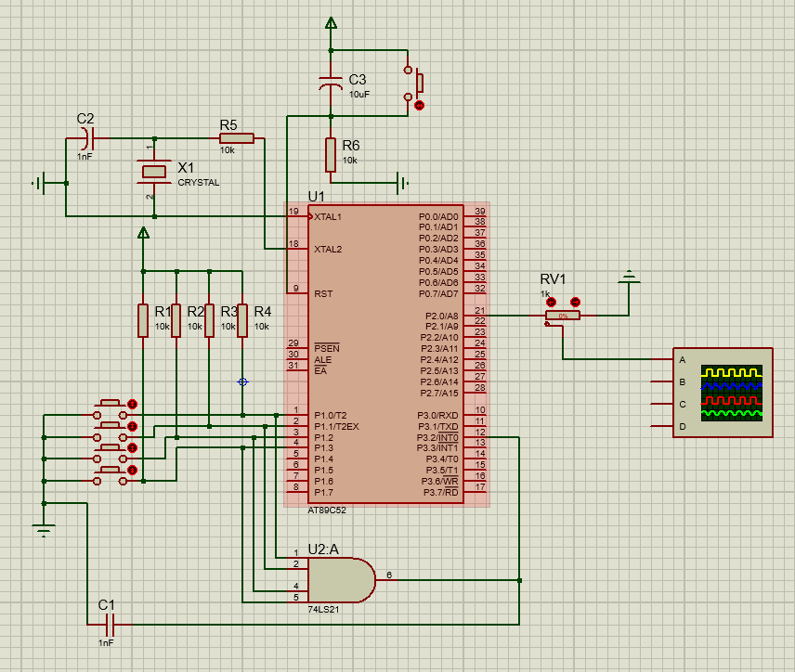Viewport: 795px width, 672px height.
Task: Toggle second push button's red latch from top
Action: point(132,426)
